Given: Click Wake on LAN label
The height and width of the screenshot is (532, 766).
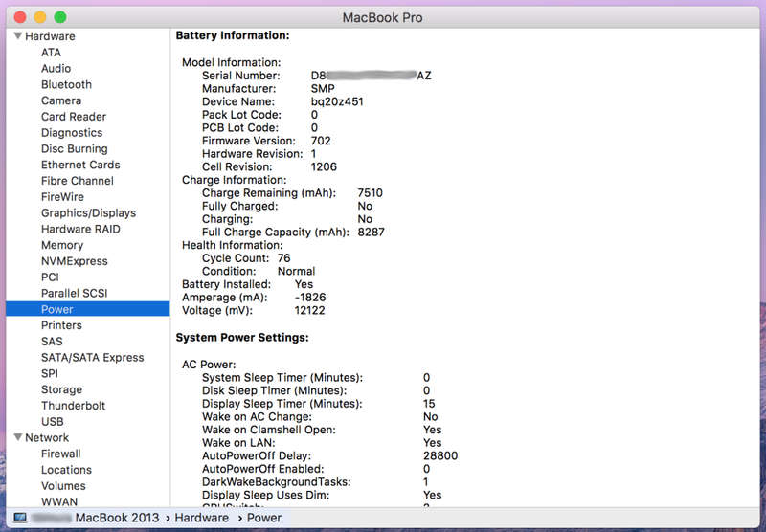Looking at the screenshot, I should tap(238, 442).
